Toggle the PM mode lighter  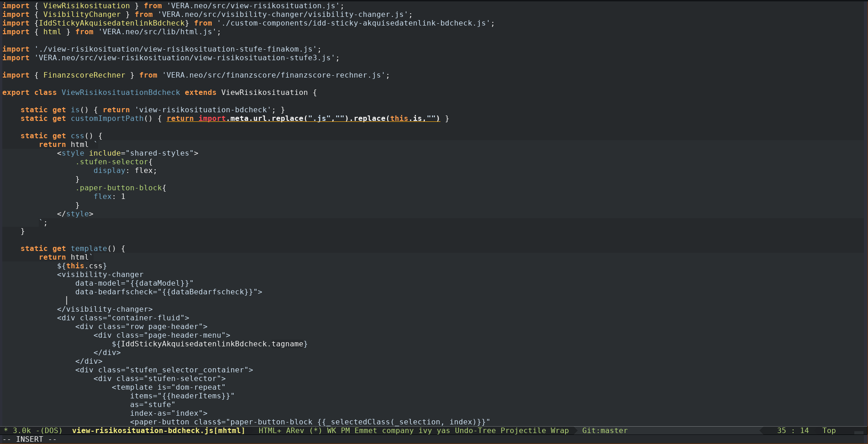[345, 430]
